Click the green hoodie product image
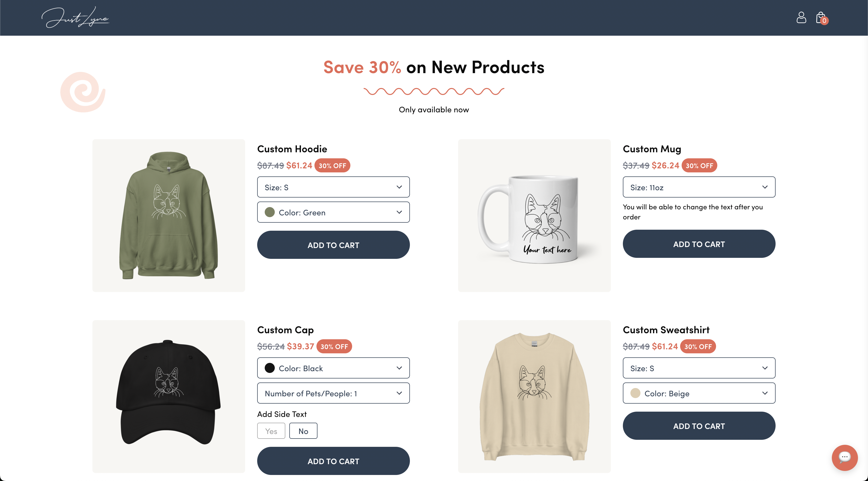Viewport: 868px width, 481px height. point(169,215)
